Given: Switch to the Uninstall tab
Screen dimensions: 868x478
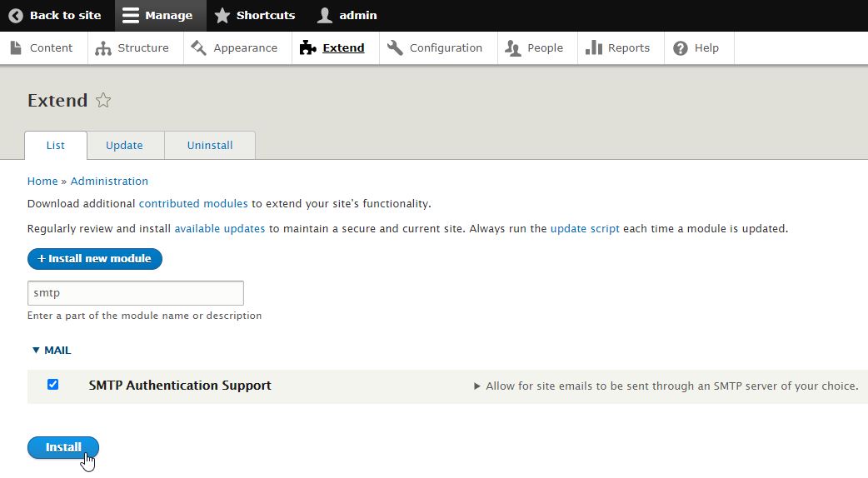Looking at the screenshot, I should [210, 146].
